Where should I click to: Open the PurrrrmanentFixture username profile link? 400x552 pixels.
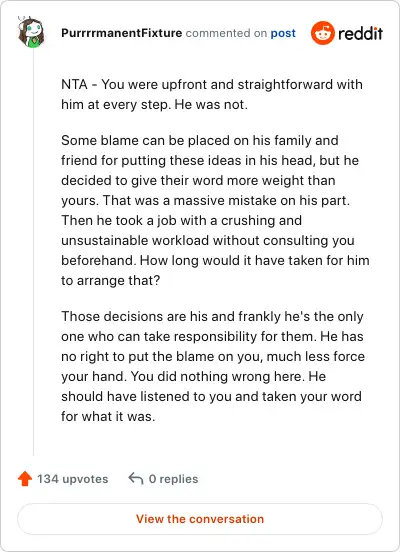121,33
